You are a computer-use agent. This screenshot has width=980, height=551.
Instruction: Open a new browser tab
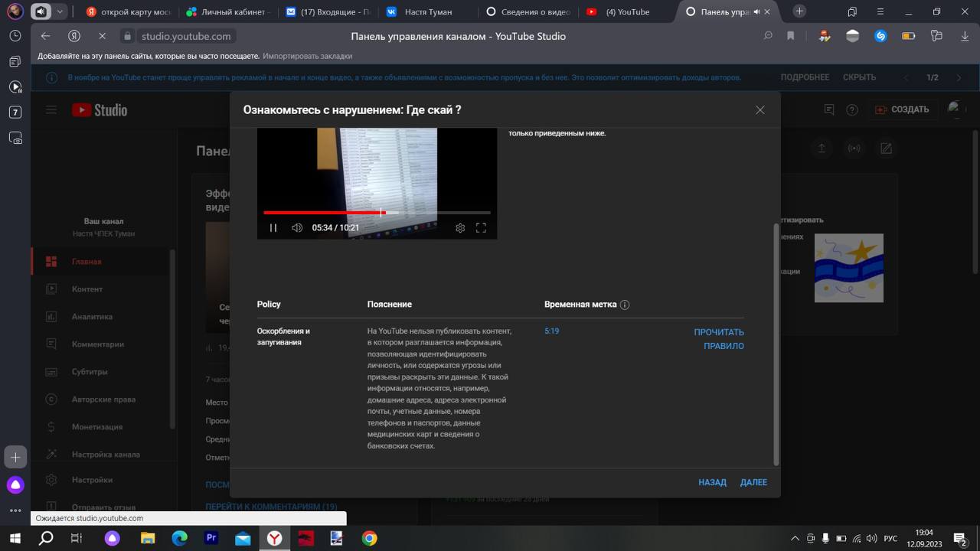pyautogui.click(x=799, y=11)
